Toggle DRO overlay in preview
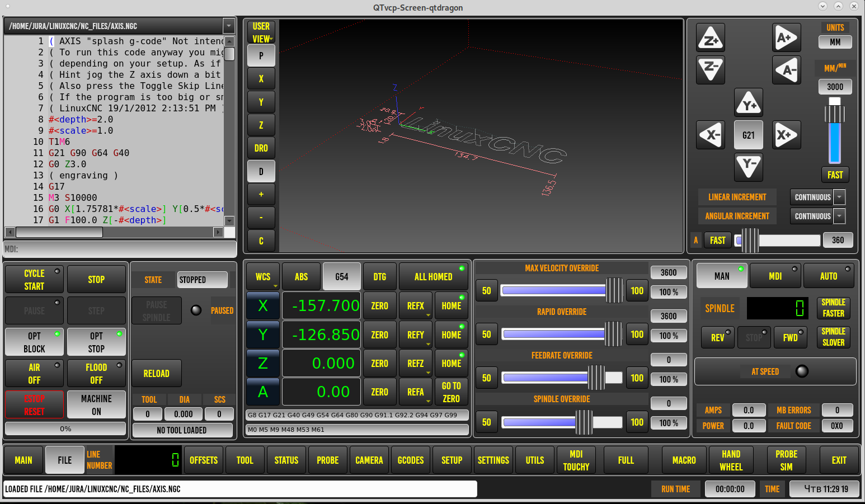The height and width of the screenshot is (504, 865). [x=261, y=148]
